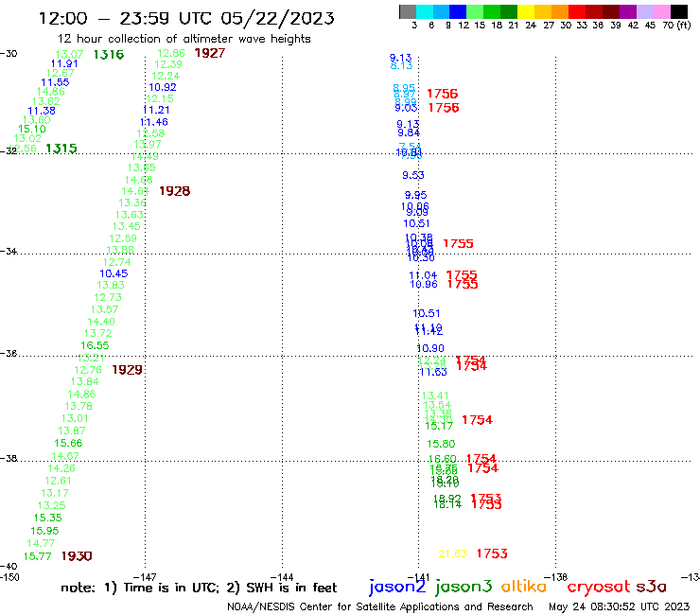The height and width of the screenshot is (615, 700).
Task: Click the gray 3 ft color swatch
Action: pos(408,11)
